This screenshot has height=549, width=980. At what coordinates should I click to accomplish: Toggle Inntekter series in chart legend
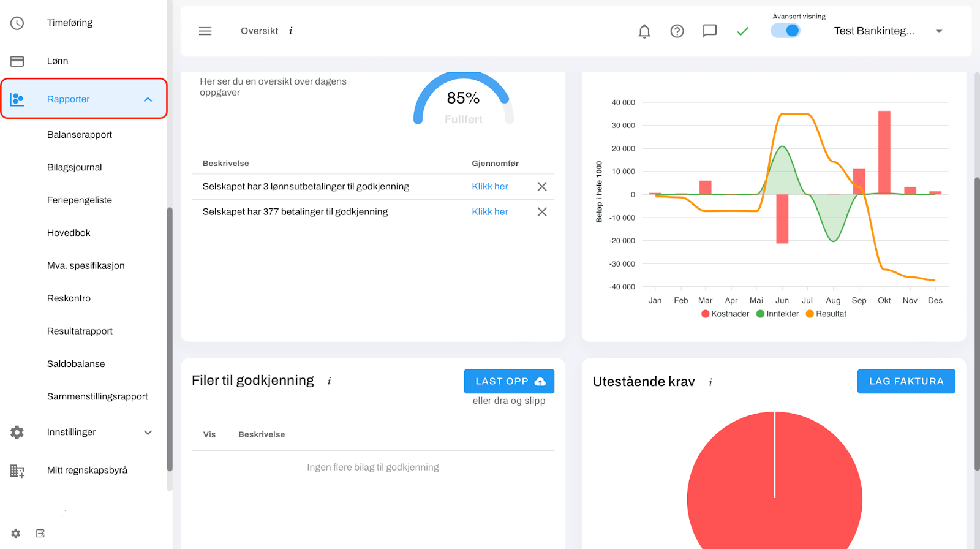coord(778,314)
